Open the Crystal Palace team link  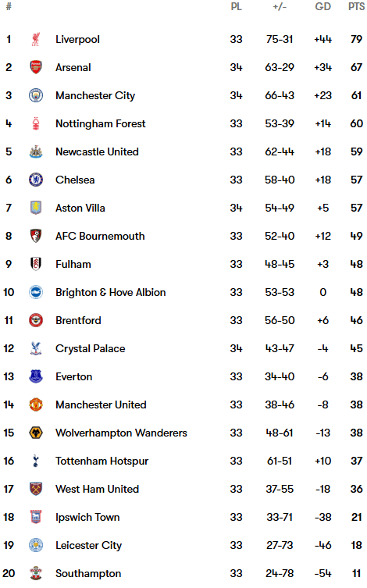coord(91,349)
